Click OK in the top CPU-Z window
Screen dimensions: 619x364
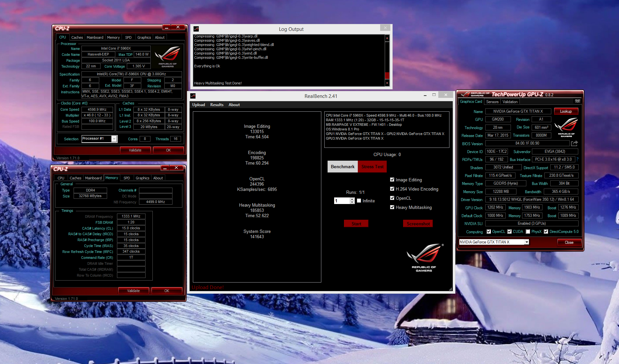(x=168, y=150)
